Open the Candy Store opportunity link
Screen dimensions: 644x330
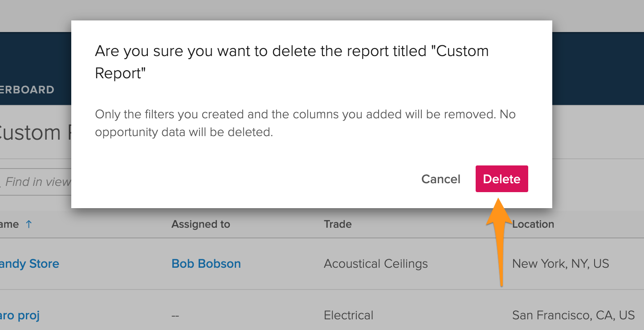click(x=29, y=264)
